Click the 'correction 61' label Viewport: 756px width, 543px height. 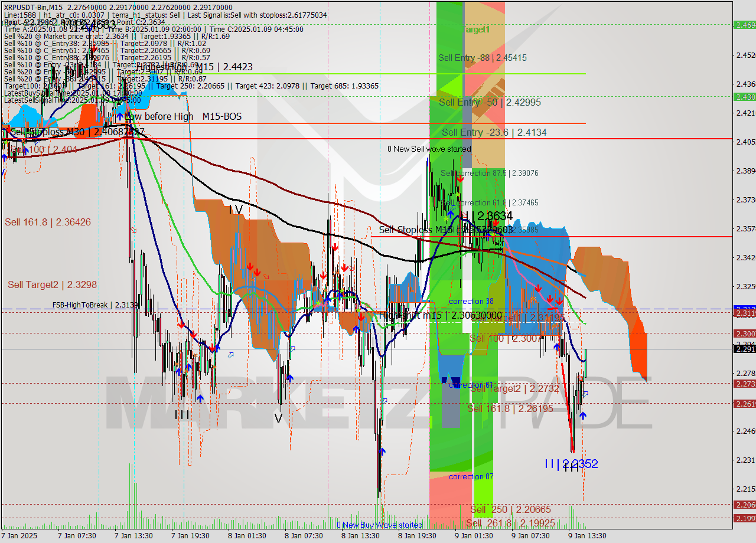471,385
